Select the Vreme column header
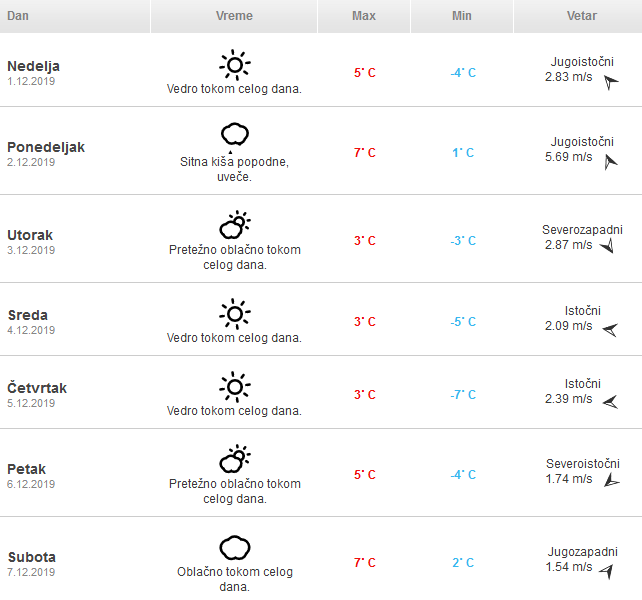This screenshot has width=642, height=600. (x=234, y=16)
